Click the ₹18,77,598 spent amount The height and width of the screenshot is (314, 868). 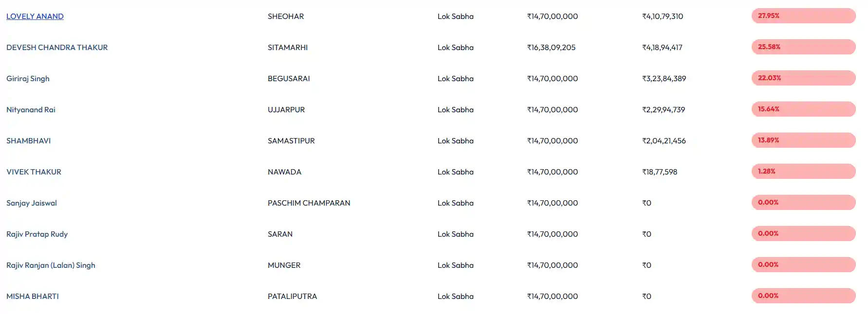pos(660,172)
